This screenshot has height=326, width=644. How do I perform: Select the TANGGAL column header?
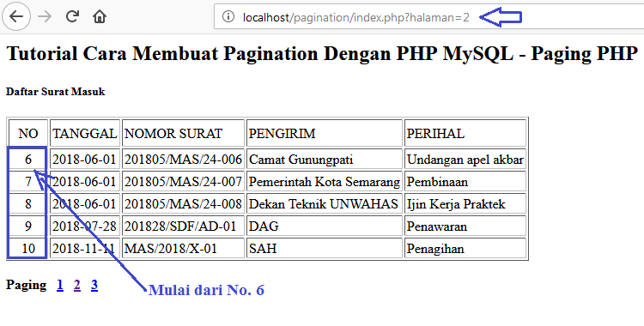85,134
